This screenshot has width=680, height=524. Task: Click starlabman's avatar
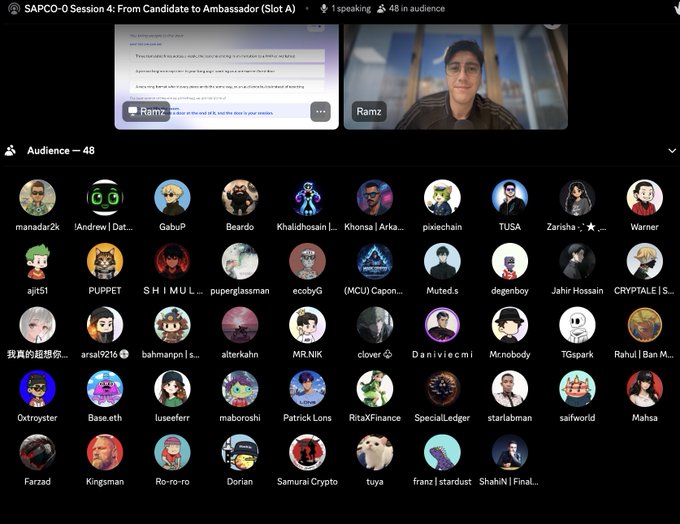(x=510, y=389)
